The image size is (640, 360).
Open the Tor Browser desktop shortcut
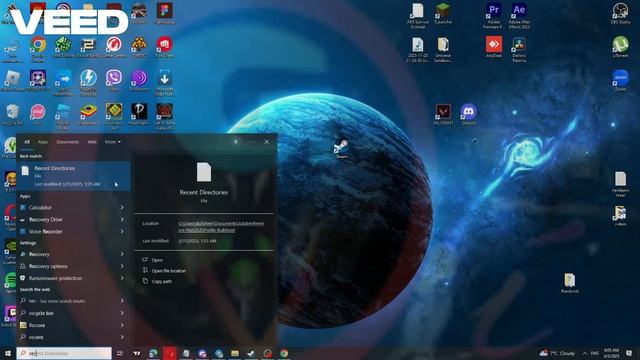139,80
